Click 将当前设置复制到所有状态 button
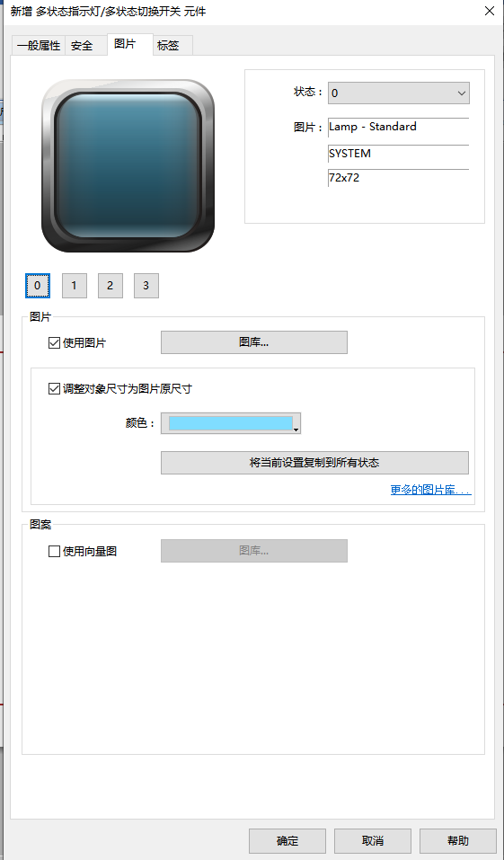Viewport: 504px width, 860px height. [x=314, y=463]
